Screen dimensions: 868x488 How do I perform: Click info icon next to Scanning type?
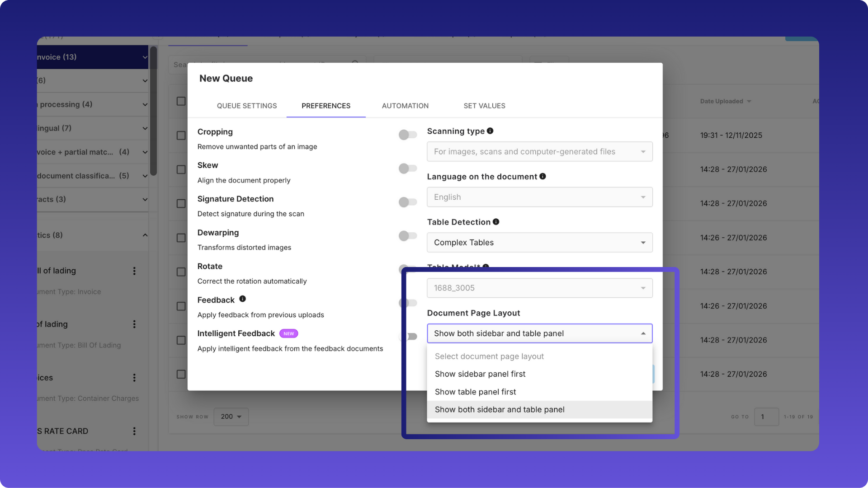[x=490, y=131]
